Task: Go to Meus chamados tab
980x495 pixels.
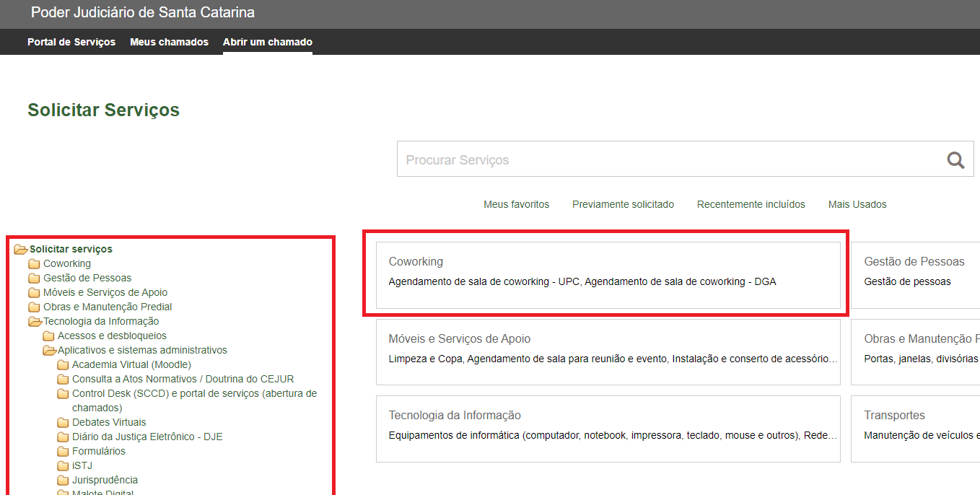Action: [169, 42]
